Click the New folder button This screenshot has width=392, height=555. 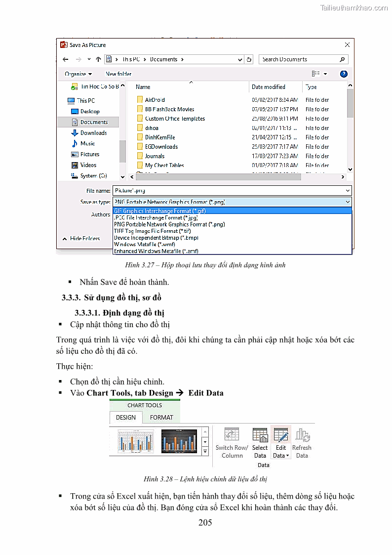click(x=118, y=74)
